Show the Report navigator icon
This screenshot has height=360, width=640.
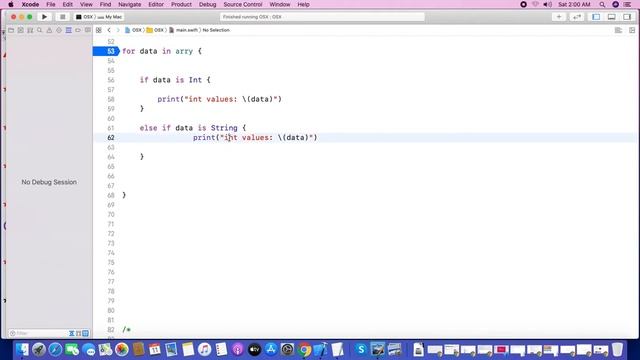pos(88,30)
